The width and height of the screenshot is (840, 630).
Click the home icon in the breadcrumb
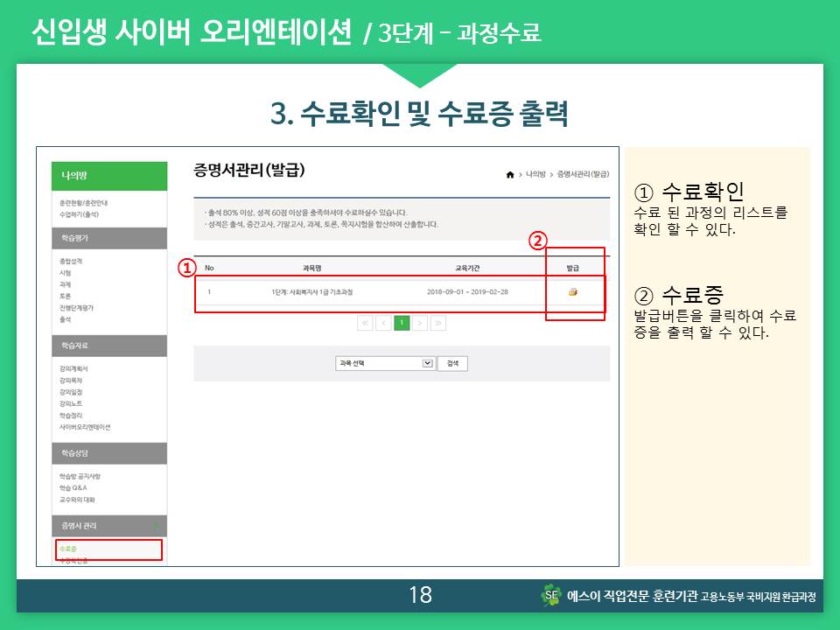[510, 175]
